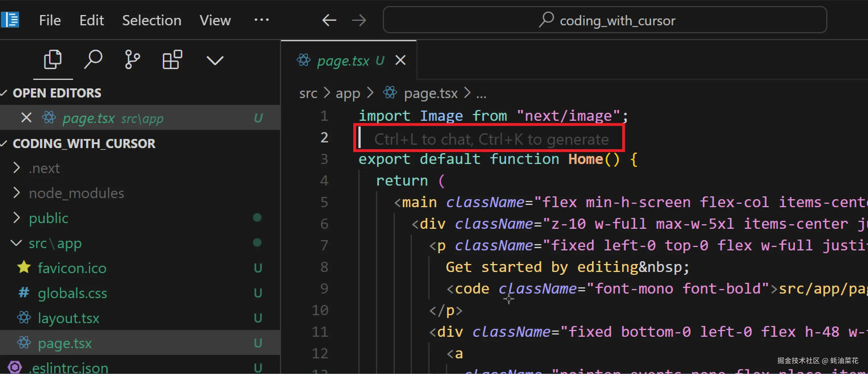Image resolution: width=868 pixels, height=374 pixels.
Task: Open the Source Control panel
Action: pyautogui.click(x=132, y=60)
